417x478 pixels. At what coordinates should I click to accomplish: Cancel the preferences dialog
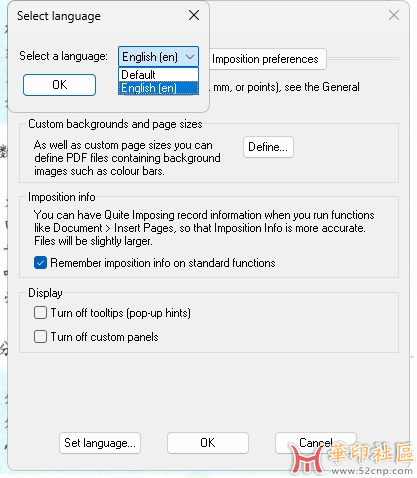click(x=316, y=443)
